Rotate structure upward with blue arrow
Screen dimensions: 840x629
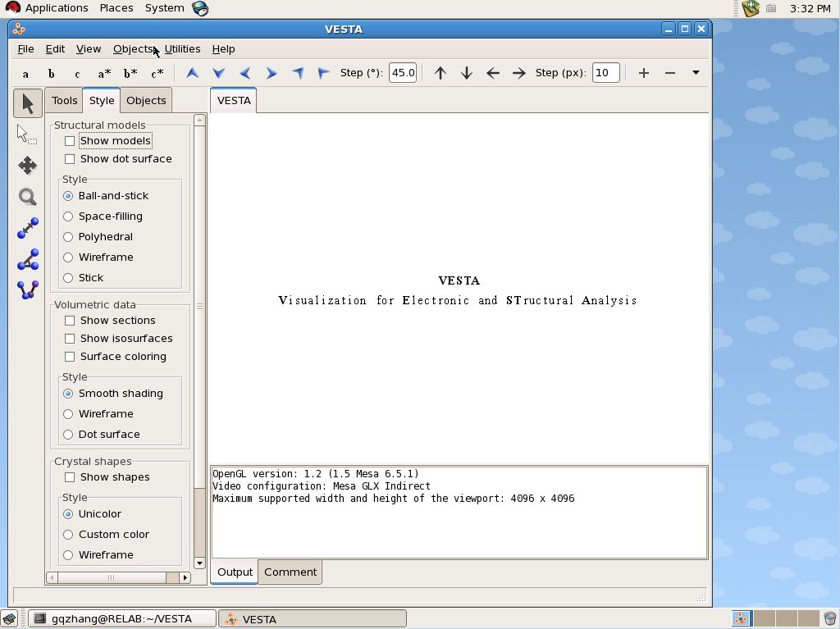[x=192, y=73]
